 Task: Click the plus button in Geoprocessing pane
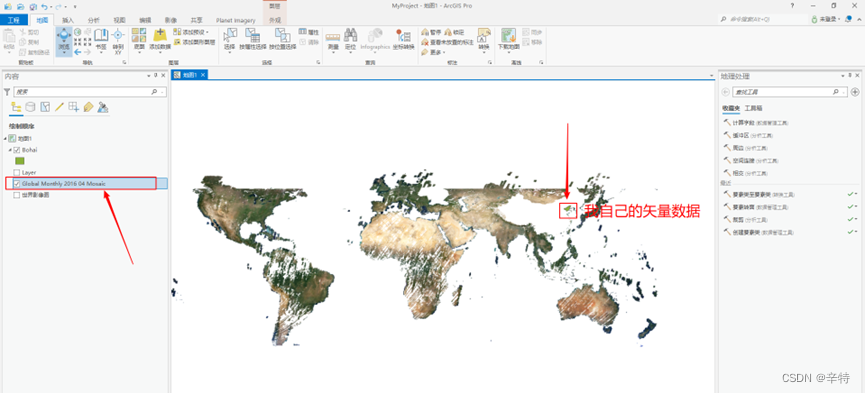(855, 92)
